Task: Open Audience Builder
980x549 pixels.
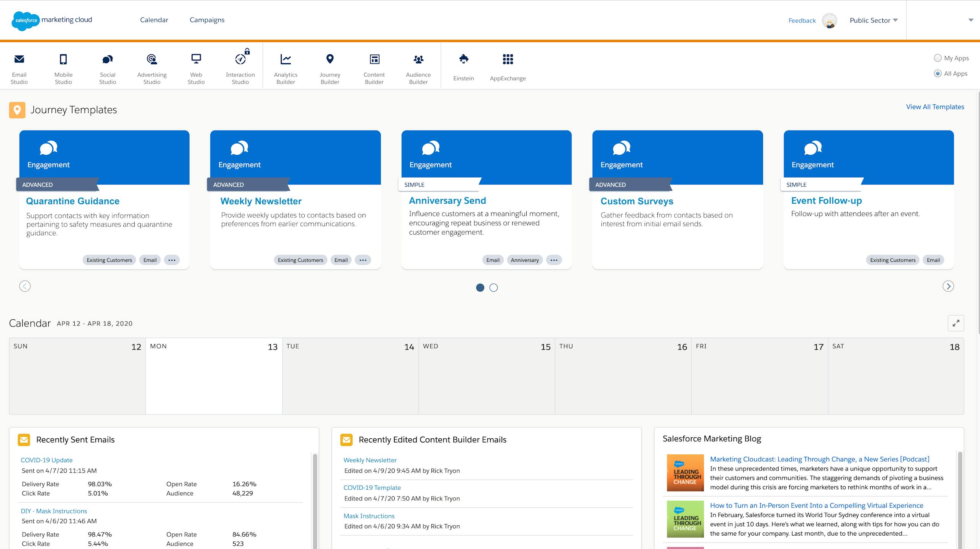Action: tap(418, 68)
